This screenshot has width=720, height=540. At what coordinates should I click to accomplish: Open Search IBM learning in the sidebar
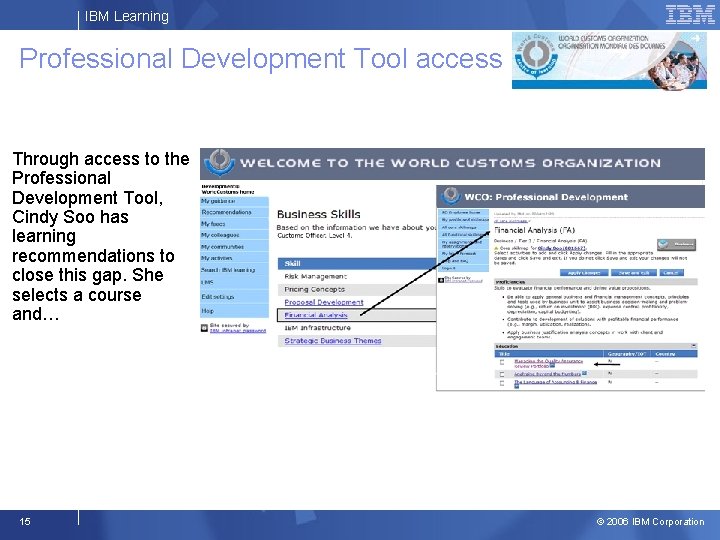tap(234, 270)
